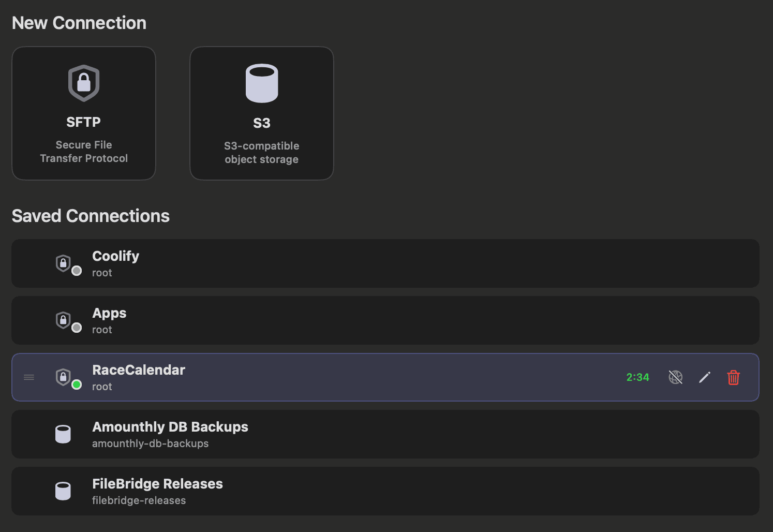
Task: Click the Saved Connections heading
Action: (x=91, y=216)
